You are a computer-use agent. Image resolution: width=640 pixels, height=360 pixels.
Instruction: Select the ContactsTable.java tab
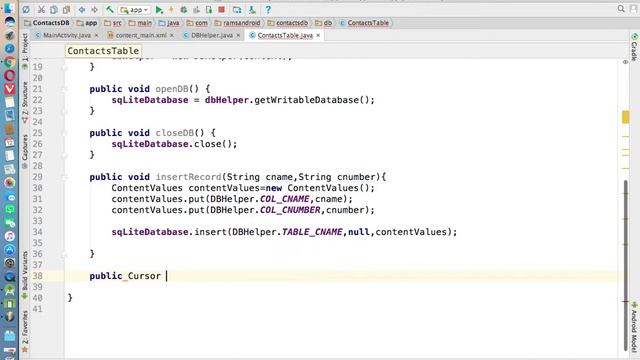click(284, 36)
